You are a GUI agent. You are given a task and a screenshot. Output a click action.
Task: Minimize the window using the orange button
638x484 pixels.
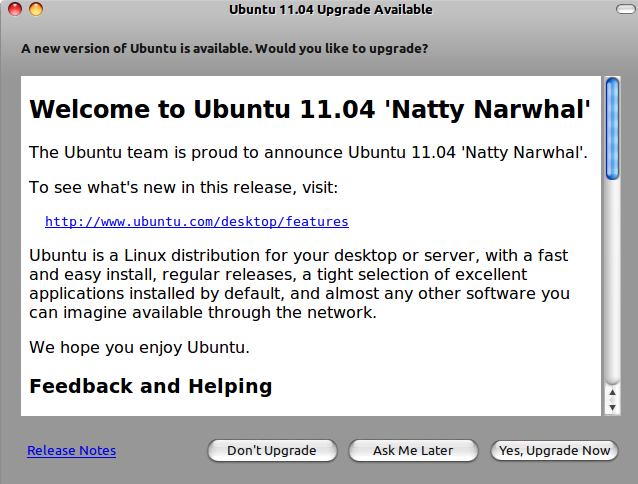pyautogui.click(x=36, y=9)
